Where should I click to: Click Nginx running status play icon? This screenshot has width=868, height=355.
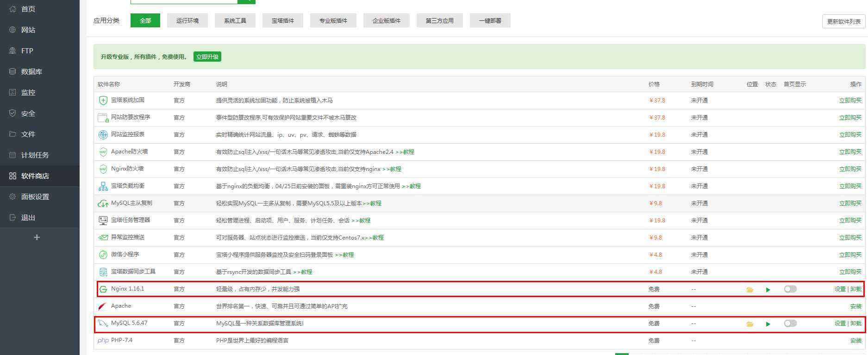(x=768, y=290)
